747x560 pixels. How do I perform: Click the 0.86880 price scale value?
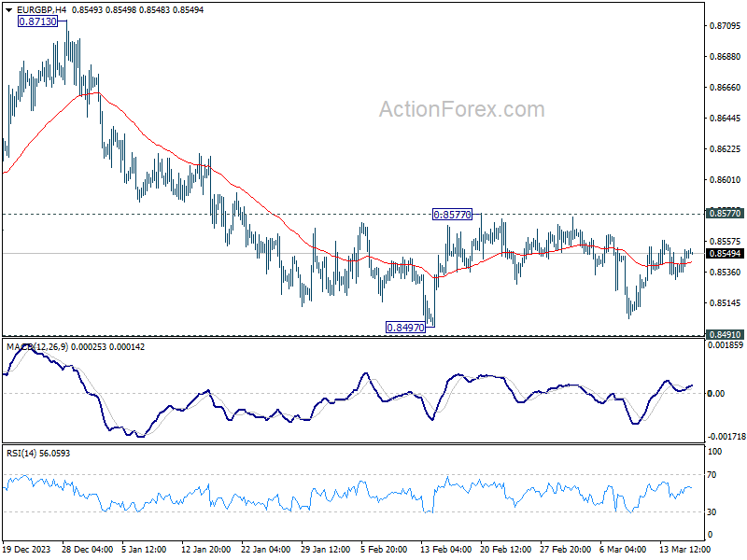(726, 57)
